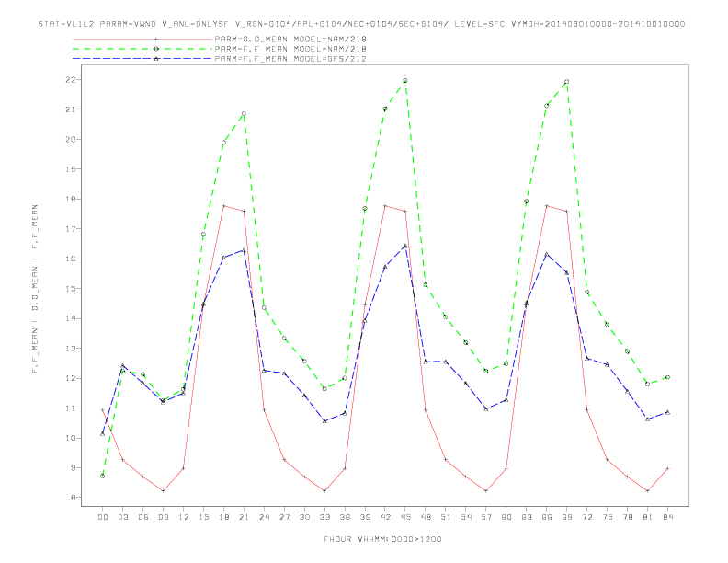Click the green dashed line sample in the legend
Screen dimensions: 728x563
click(142, 49)
